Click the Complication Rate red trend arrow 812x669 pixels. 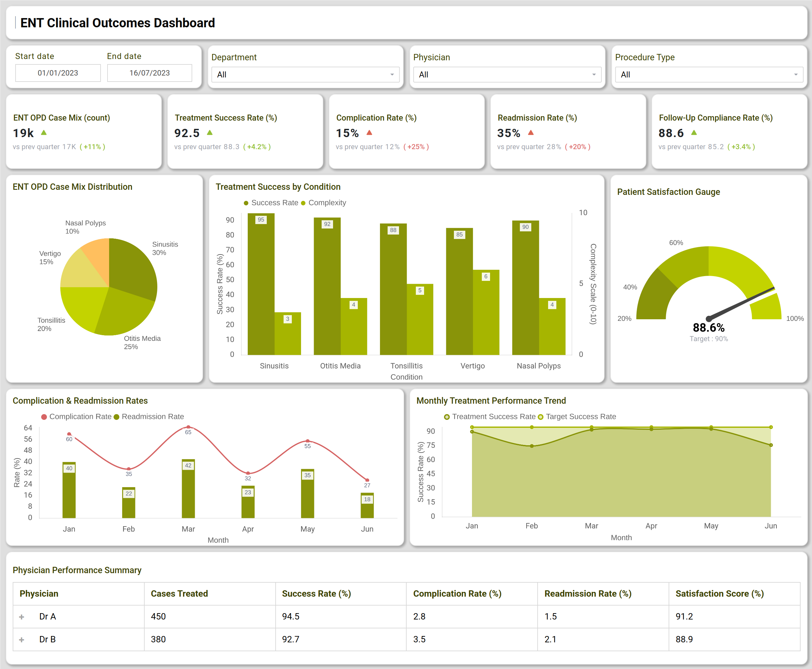pos(370,133)
